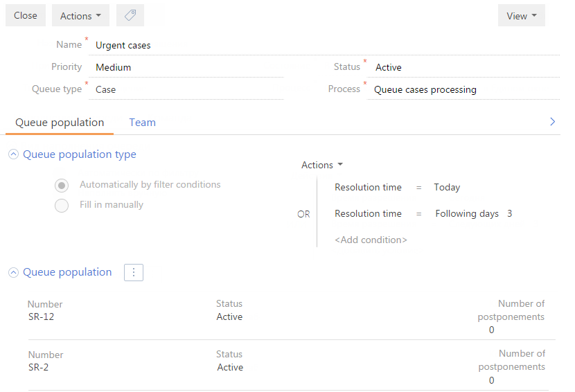The width and height of the screenshot is (575, 392).
Task: Click equals sign of Following days condition
Action: point(419,214)
